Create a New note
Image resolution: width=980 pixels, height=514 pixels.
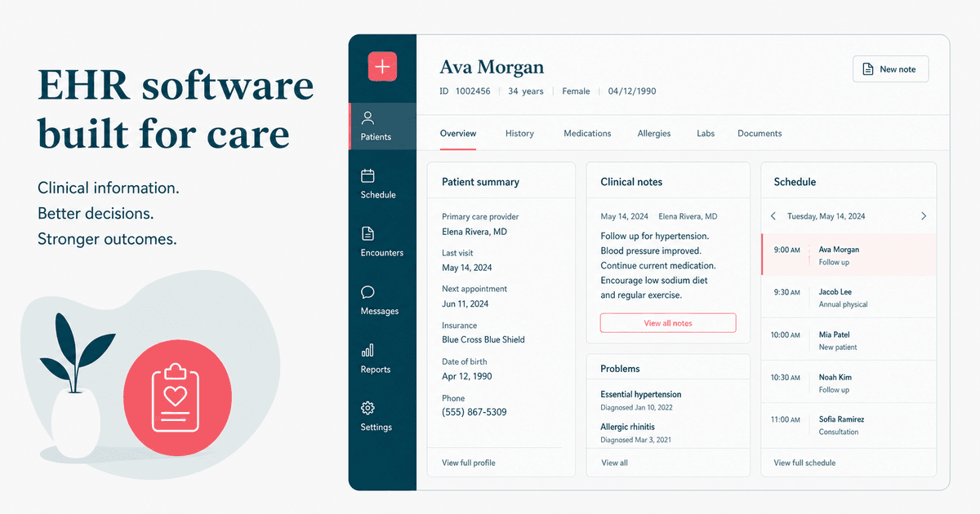point(890,69)
